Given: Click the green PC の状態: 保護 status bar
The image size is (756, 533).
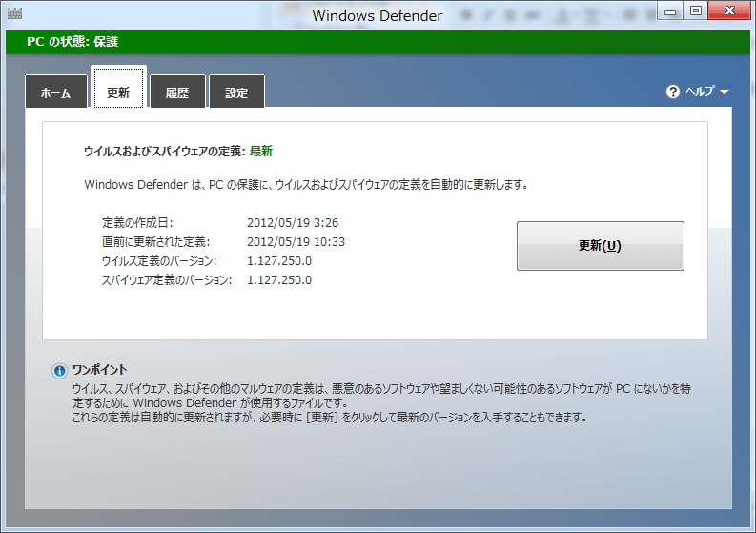Looking at the screenshot, I should [378, 42].
